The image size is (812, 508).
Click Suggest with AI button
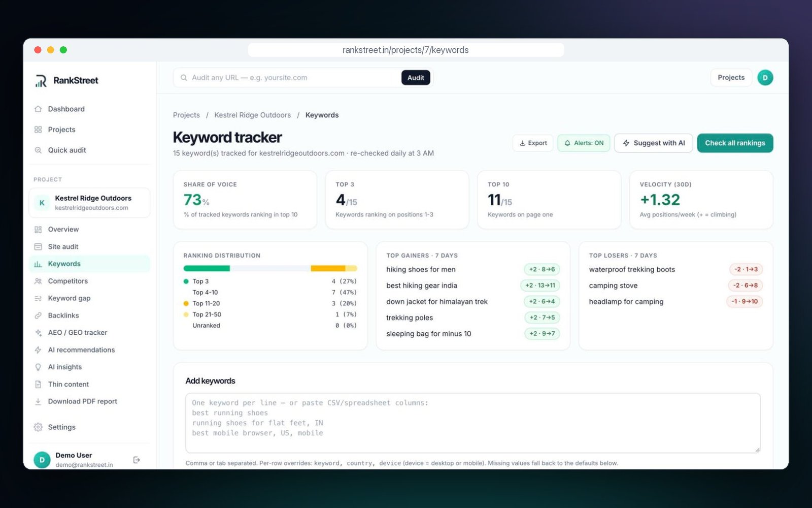[x=654, y=143]
